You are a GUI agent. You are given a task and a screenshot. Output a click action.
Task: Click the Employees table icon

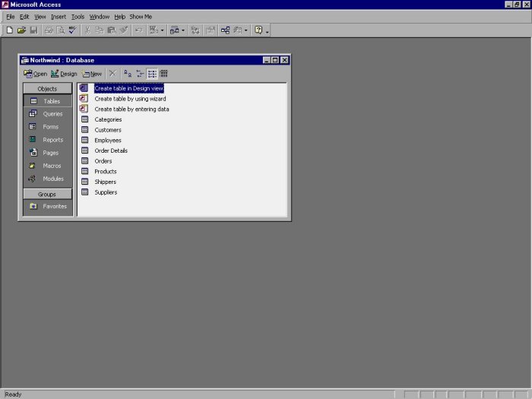(84, 141)
